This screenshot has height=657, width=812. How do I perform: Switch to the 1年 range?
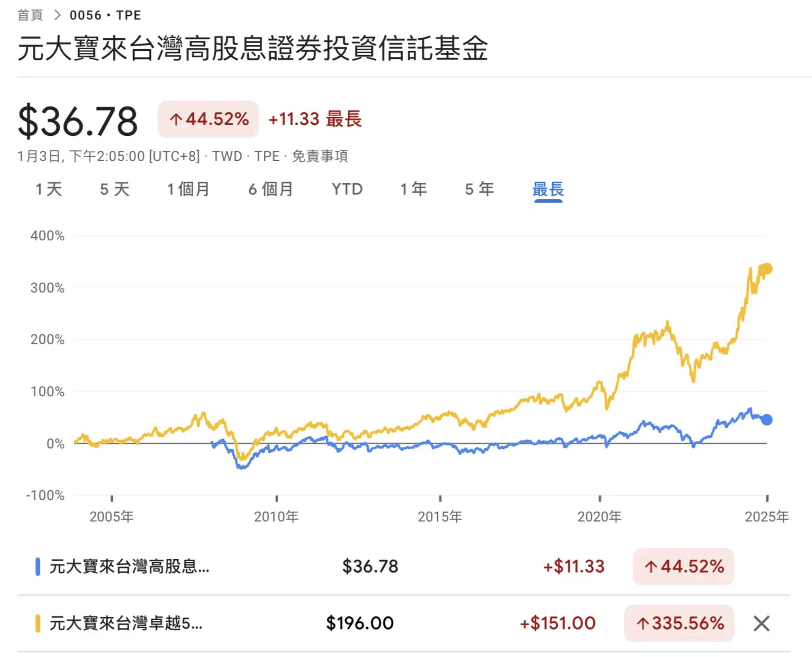pos(414,189)
